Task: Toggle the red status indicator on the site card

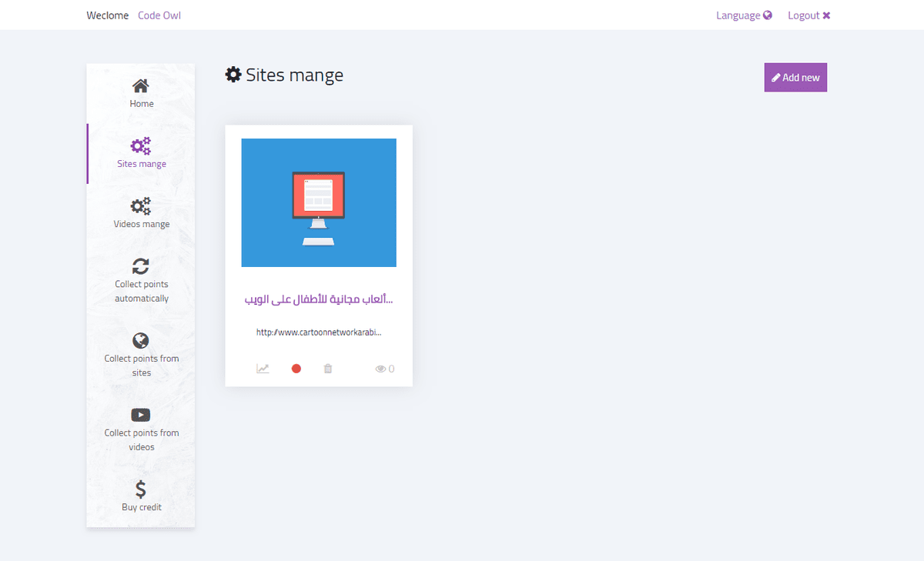Action: pyautogui.click(x=296, y=369)
